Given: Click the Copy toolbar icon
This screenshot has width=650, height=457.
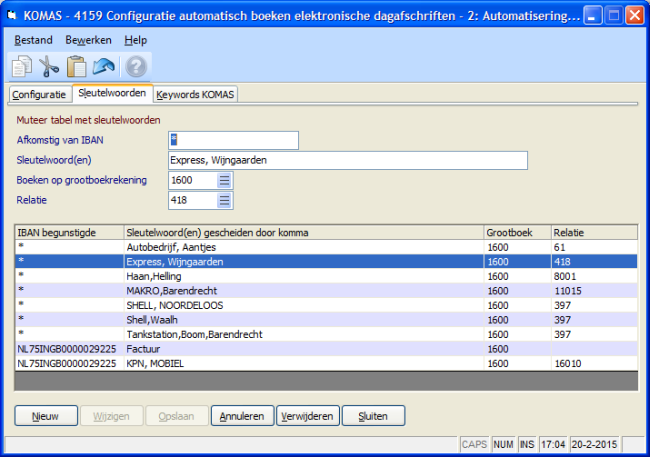Looking at the screenshot, I should (x=22, y=66).
